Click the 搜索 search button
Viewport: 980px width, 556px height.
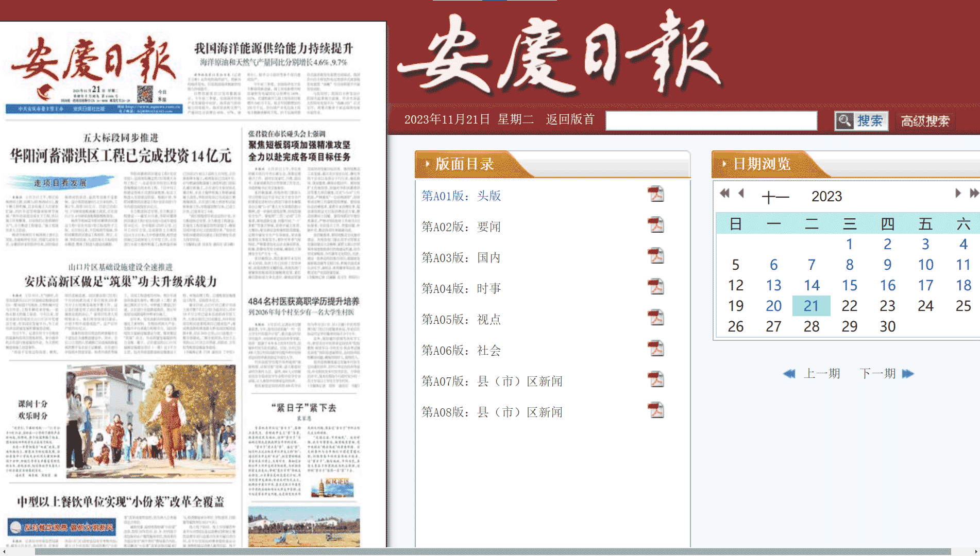861,121
